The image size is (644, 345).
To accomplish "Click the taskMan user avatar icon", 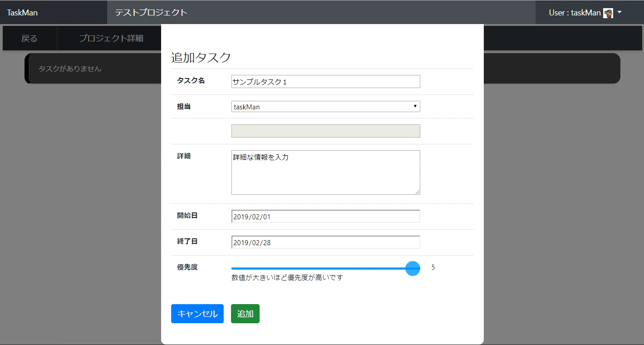I will tap(608, 13).
